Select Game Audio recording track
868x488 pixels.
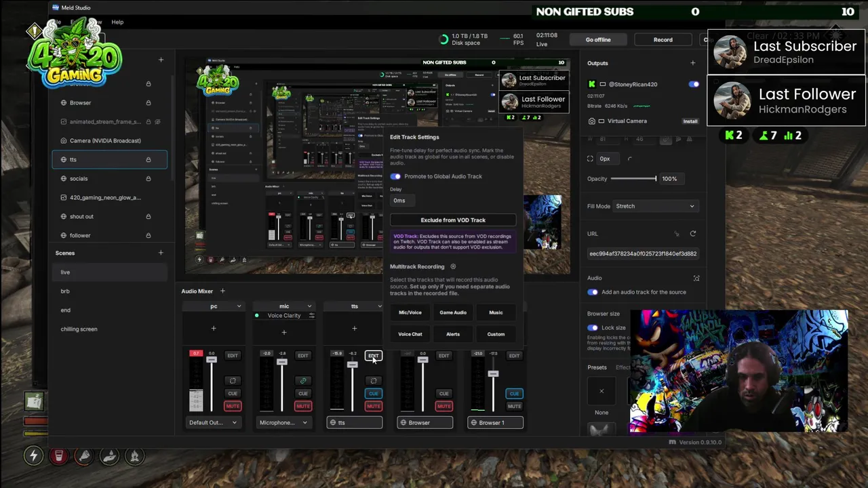click(453, 312)
